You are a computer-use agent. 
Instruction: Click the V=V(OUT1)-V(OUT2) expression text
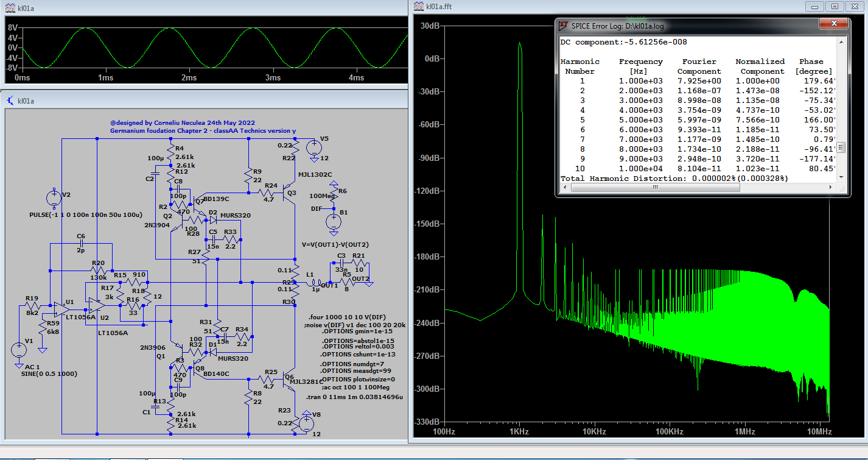pos(335,244)
